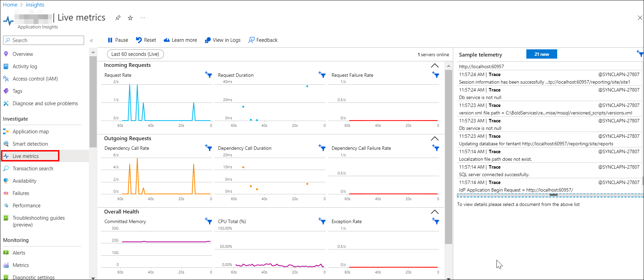Click the Activity log icon

point(6,66)
